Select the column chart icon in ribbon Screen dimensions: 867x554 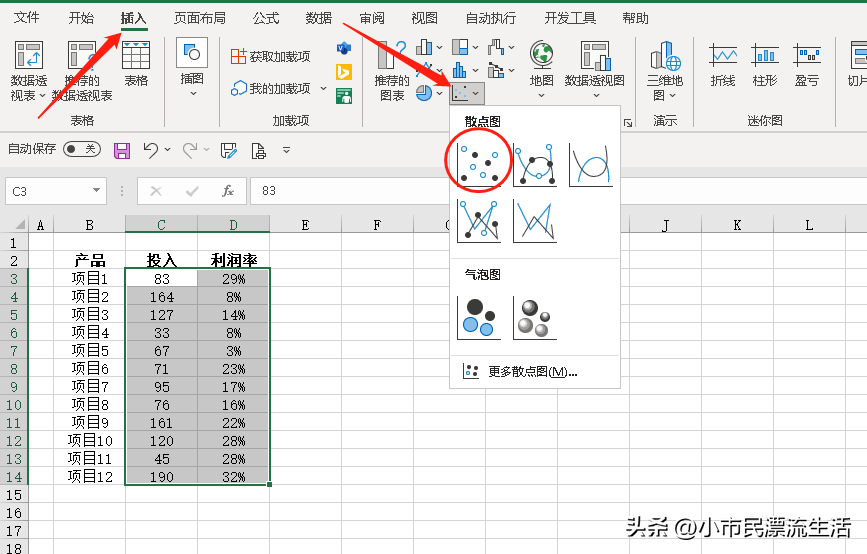point(424,48)
